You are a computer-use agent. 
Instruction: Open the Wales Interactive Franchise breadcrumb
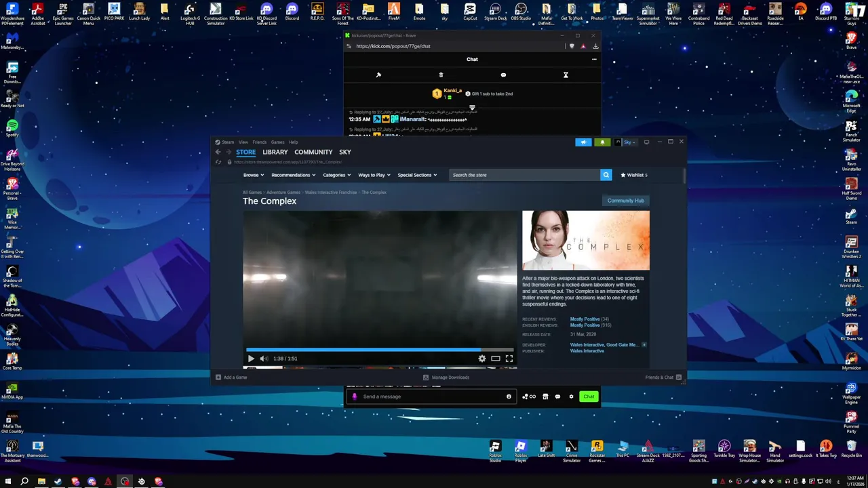coord(331,192)
